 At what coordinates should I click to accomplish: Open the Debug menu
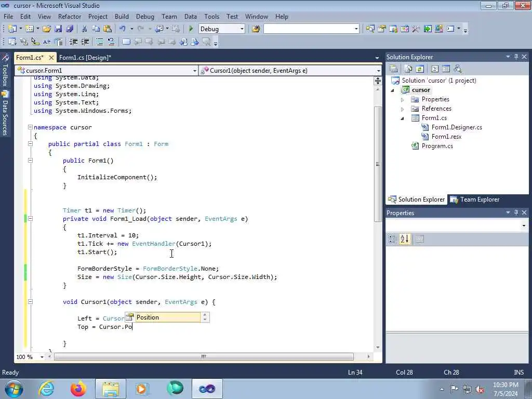[x=145, y=16]
